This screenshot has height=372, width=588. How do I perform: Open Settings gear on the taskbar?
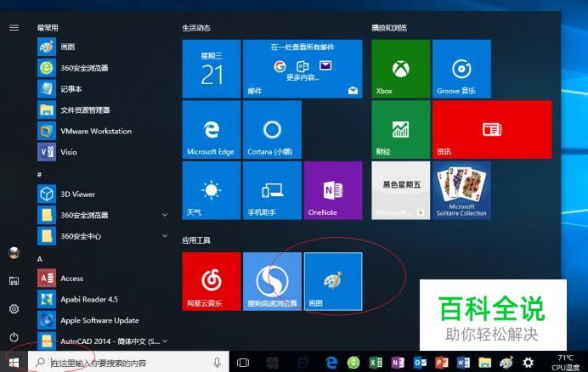pyautogui.click(x=528, y=363)
